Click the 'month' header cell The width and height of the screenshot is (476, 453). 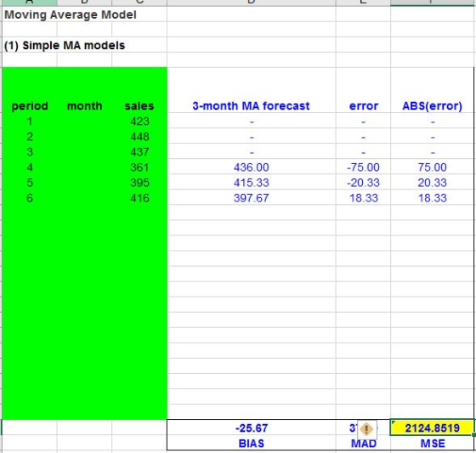(x=85, y=106)
